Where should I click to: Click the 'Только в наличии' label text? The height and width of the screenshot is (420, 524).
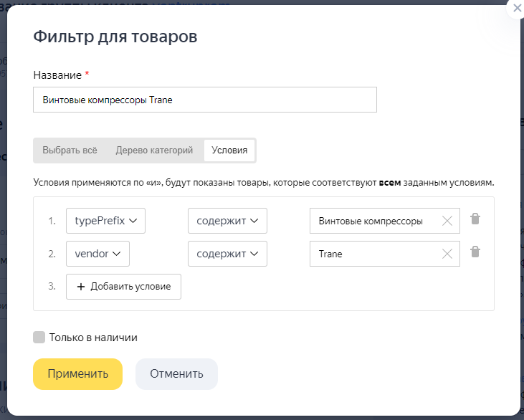tap(93, 338)
